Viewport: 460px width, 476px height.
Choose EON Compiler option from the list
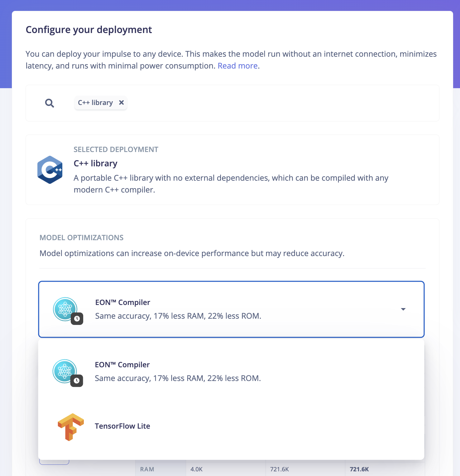[178, 371]
